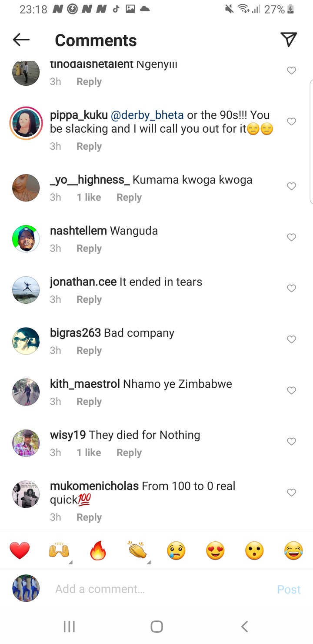This screenshot has width=313, height=644.
Task: Reply to nashtellem's Wanguda comment
Action: tap(89, 248)
